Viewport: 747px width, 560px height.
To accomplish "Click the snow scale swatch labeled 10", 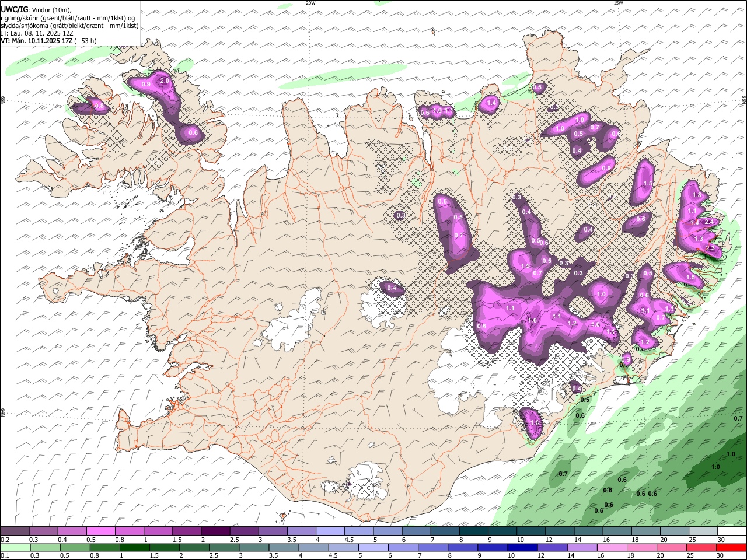I will pos(531,531).
